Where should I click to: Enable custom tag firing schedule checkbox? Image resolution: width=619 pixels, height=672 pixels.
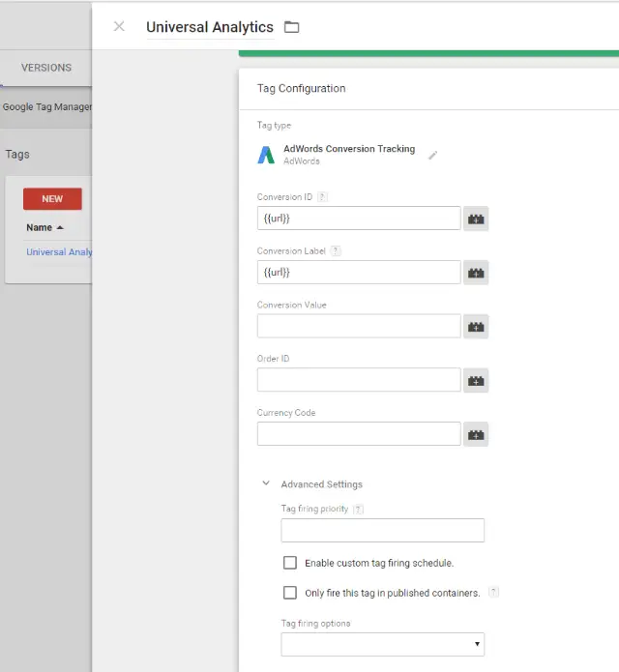290,563
